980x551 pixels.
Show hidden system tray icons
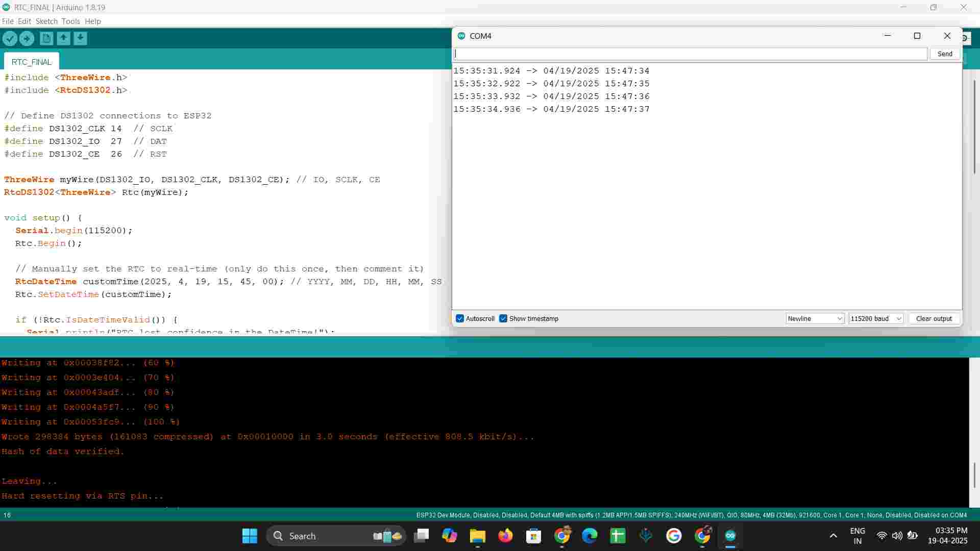(833, 536)
